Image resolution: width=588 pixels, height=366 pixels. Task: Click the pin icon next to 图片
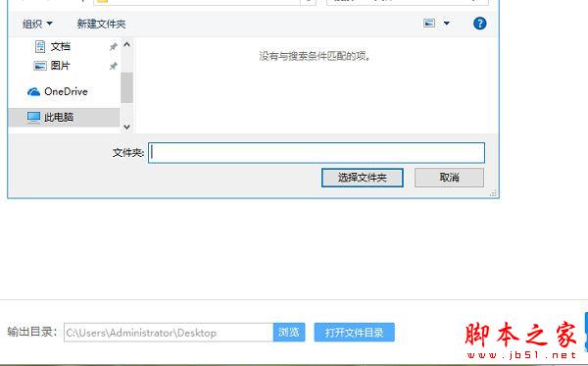click(x=113, y=66)
